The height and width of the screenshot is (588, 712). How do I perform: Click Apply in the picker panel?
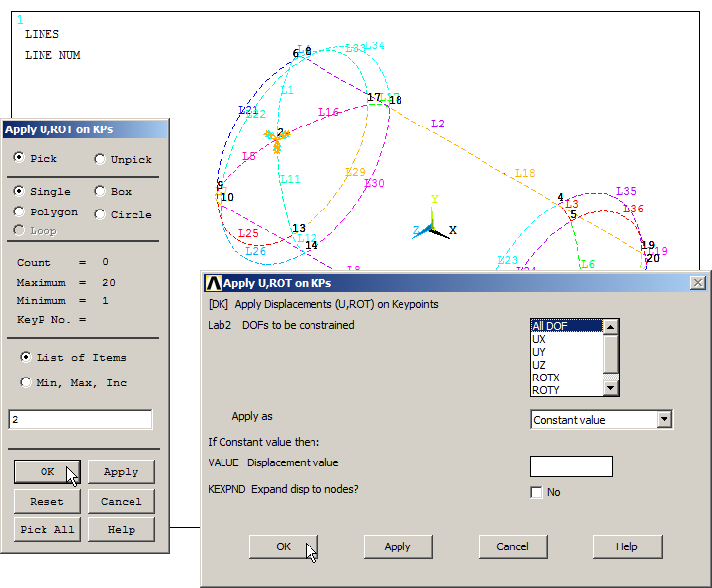click(122, 471)
